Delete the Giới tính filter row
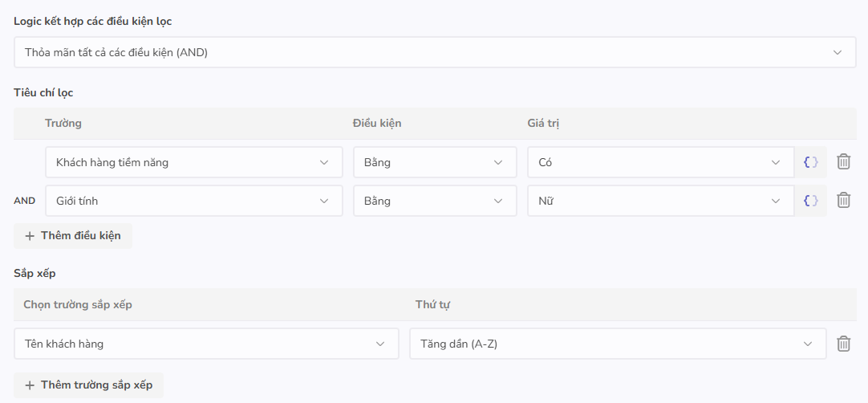This screenshot has width=868, height=403. point(843,201)
